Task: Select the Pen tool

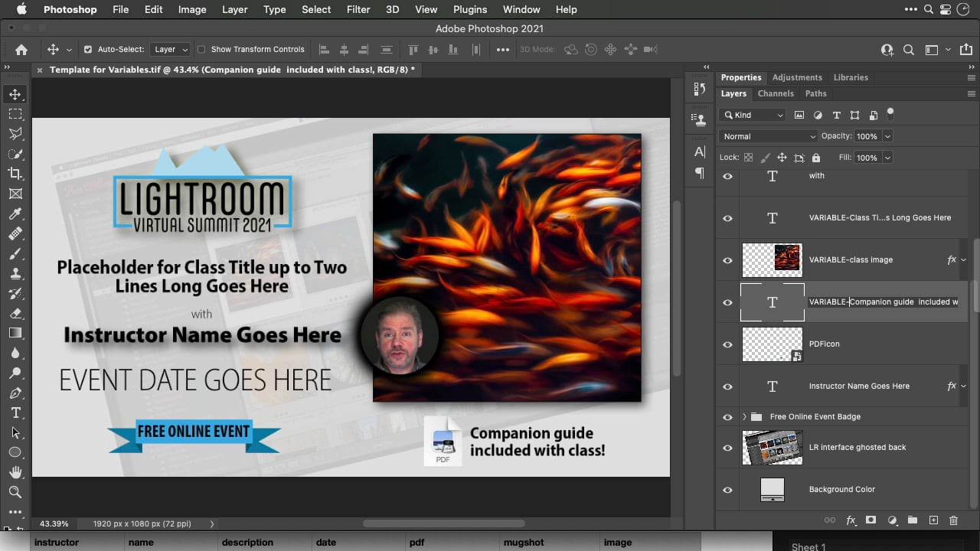Action: tap(15, 393)
